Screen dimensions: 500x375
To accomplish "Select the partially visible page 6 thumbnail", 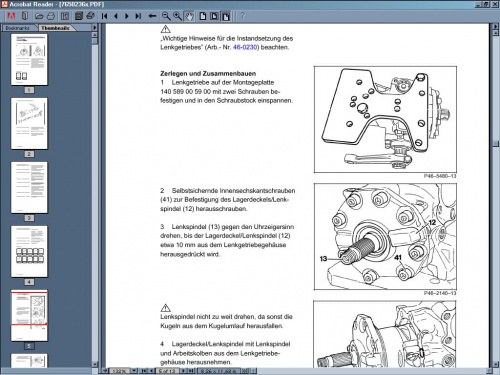I will coord(29,361).
